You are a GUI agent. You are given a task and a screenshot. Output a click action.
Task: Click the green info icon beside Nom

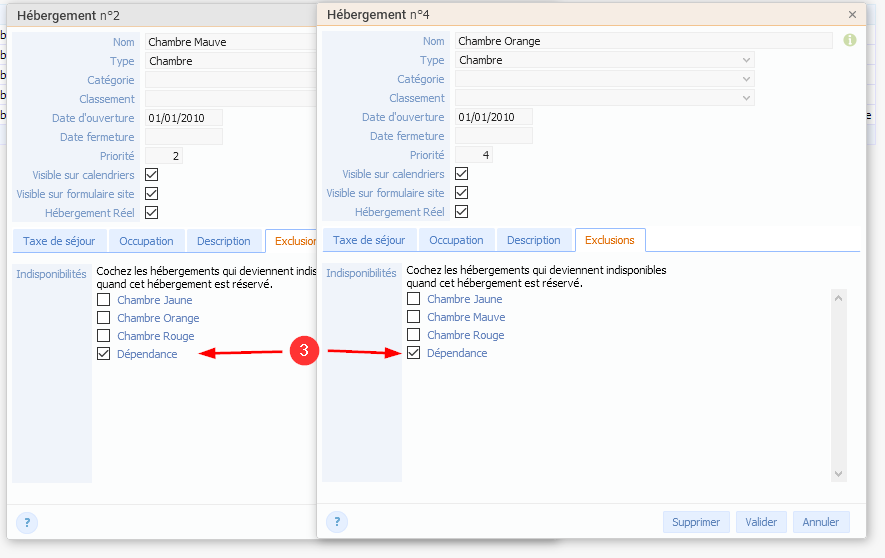click(850, 41)
